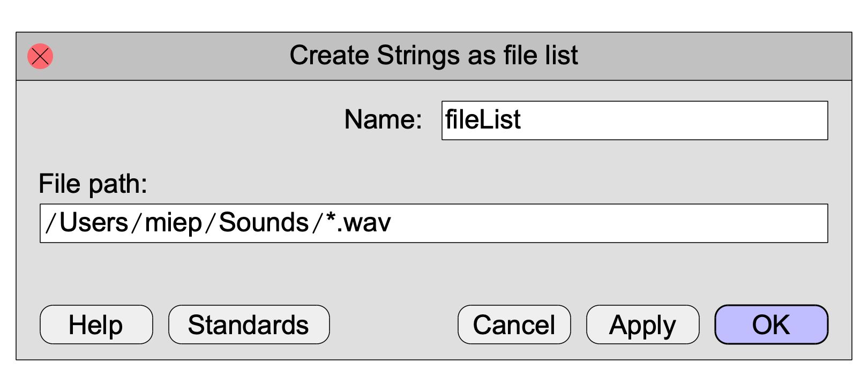This screenshot has height=392, width=868.
Task: Place cursor on *.wav in path
Action: (358, 222)
